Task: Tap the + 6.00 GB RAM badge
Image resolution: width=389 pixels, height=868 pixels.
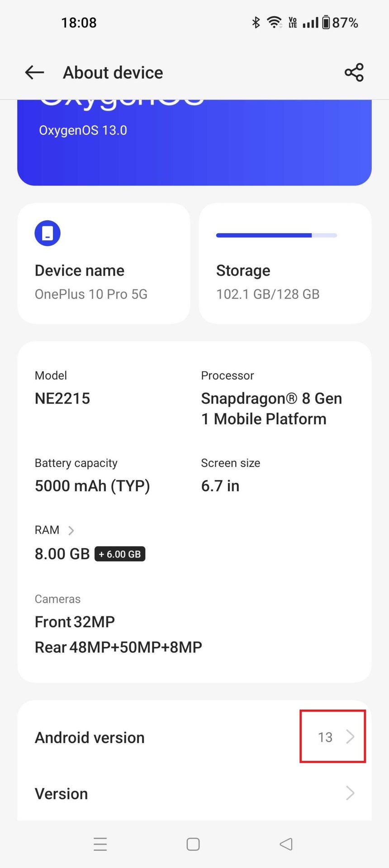Action: 120,554
